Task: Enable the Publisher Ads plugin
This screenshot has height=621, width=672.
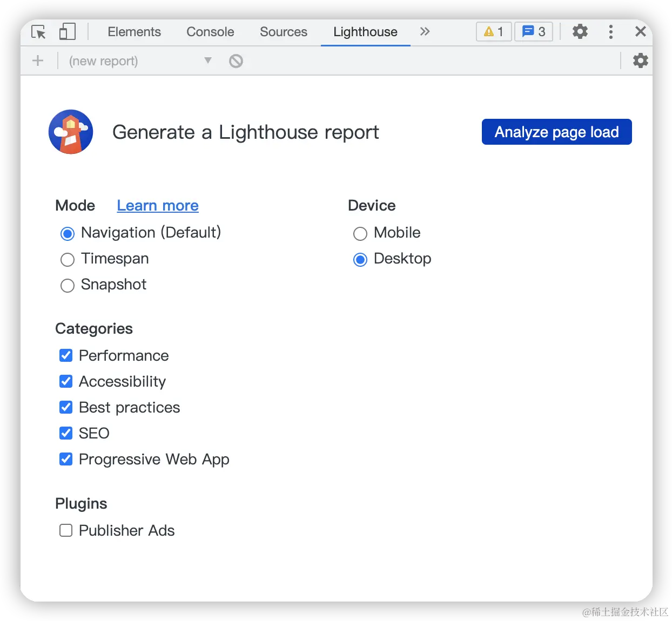Action: point(66,530)
